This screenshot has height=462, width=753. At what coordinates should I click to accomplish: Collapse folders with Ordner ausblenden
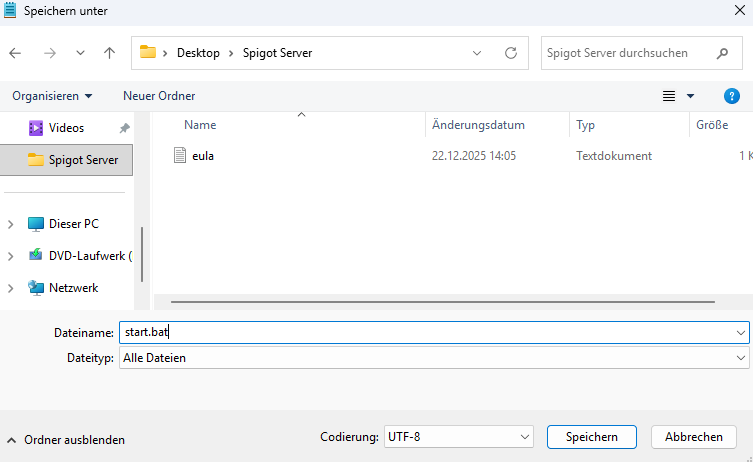tap(66, 439)
